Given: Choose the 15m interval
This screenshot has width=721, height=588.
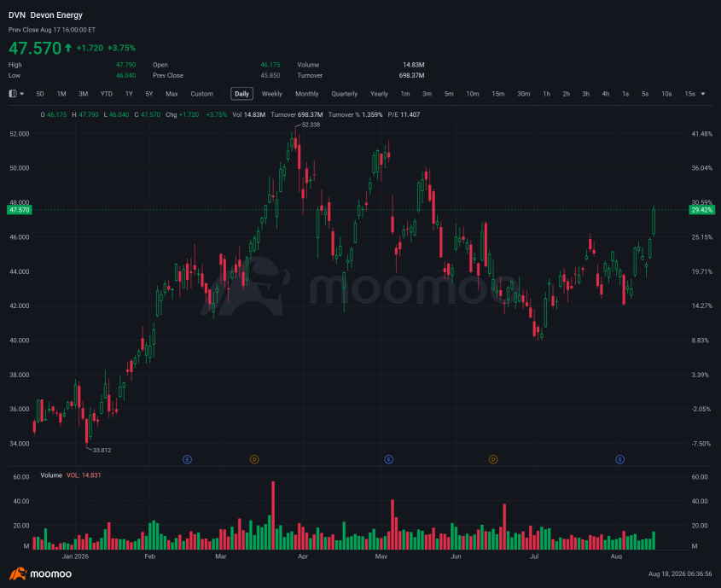Looking at the screenshot, I should [x=498, y=94].
